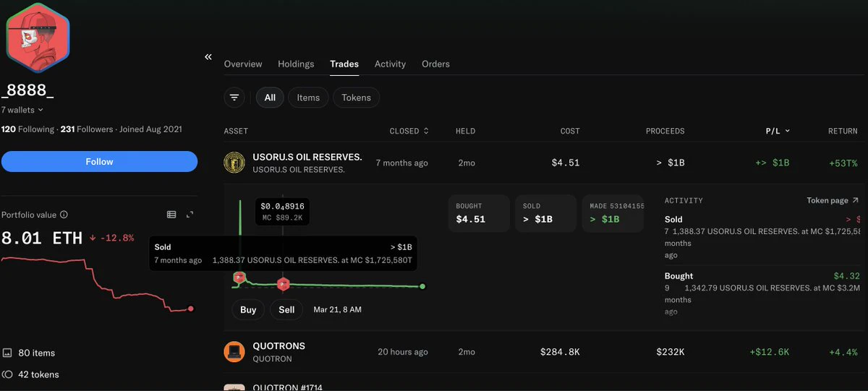This screenshot has width=868, height=391.
Task: Follow the _8888_ profile
Action: coord(99,161)
